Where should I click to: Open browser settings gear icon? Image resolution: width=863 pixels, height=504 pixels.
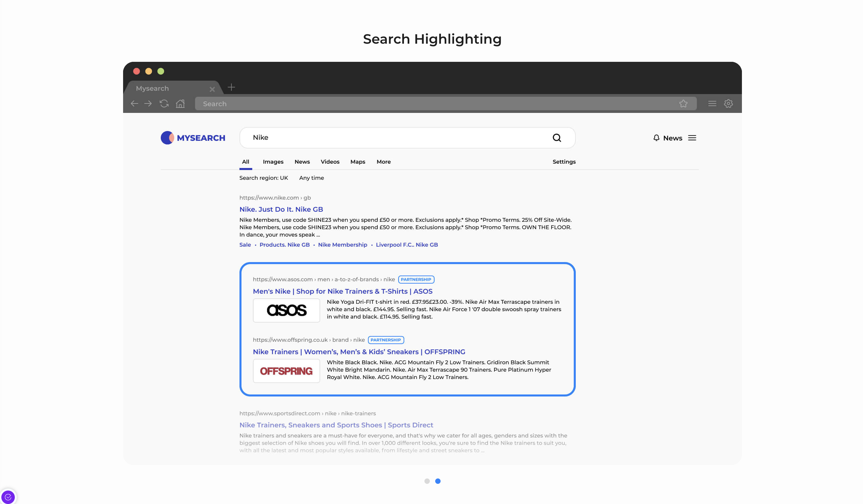pos(728,104)
